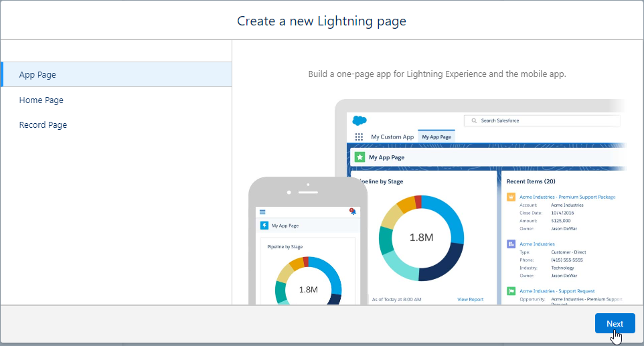Open the View Report link

pyautogui.click(x=470, y=299)
